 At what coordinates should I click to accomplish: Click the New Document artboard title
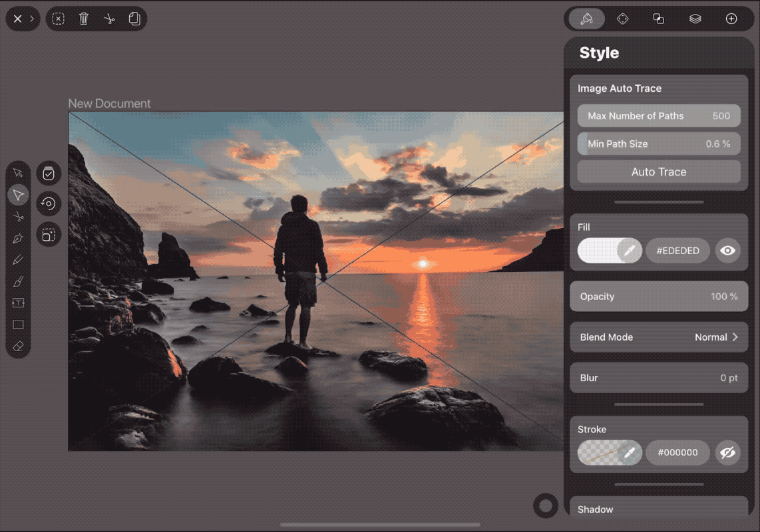109,104
